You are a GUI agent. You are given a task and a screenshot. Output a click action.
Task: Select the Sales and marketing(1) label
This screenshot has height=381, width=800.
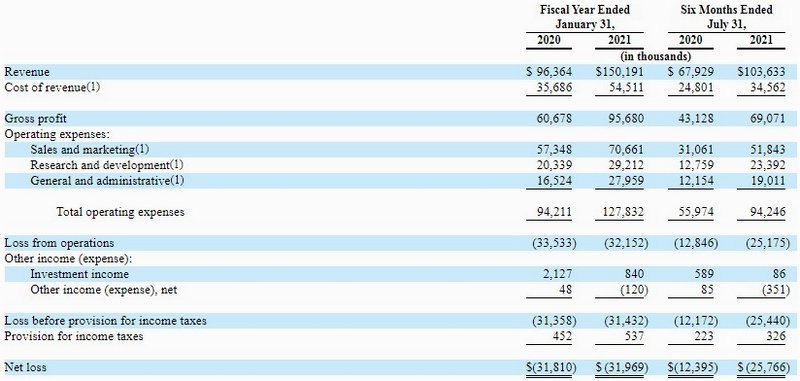(x=89, y=149)
